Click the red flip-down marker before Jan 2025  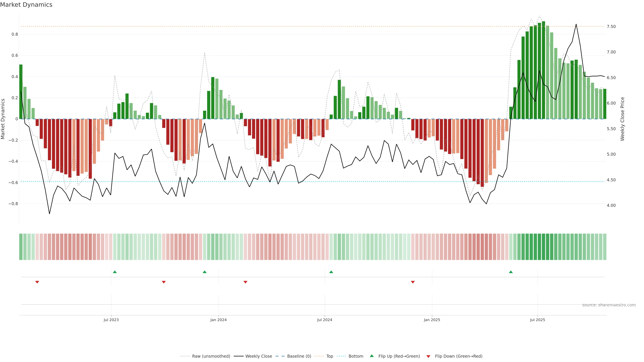point(413,282)
